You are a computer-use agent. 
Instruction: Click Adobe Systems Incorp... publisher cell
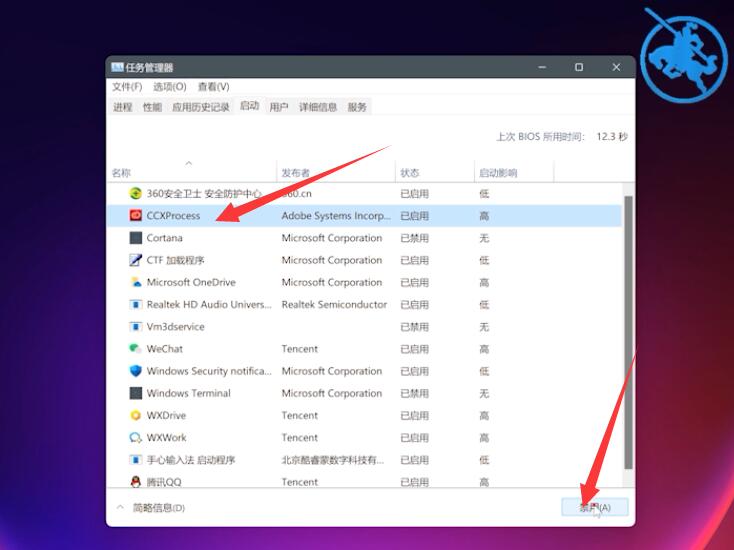coord(336,216)
